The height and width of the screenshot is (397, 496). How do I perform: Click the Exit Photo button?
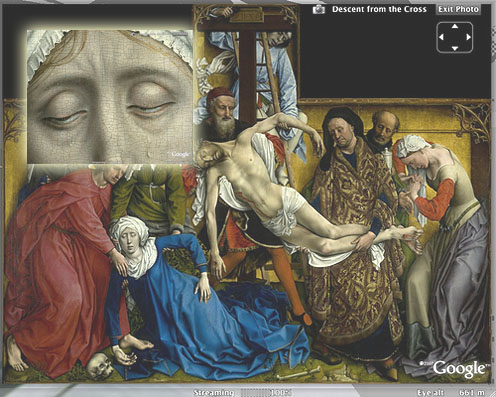[x=458, y=9]
